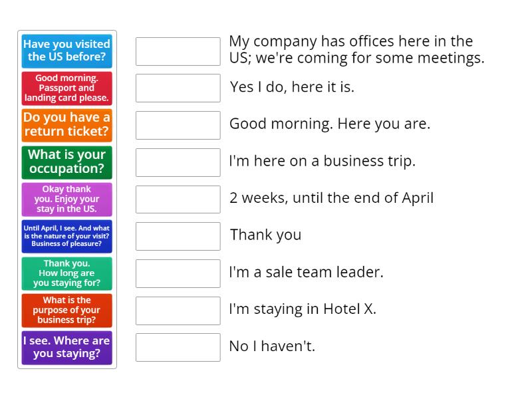
Task: Click the 'I see. Where are you staying?' tile
Action: coord(66,347)
